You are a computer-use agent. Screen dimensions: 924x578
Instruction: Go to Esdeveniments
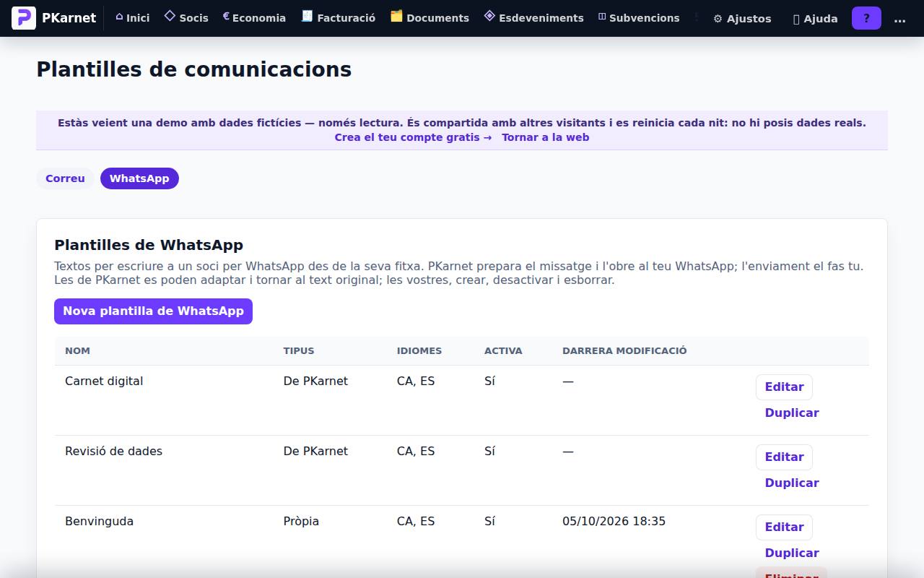click(x=533, y=18)
